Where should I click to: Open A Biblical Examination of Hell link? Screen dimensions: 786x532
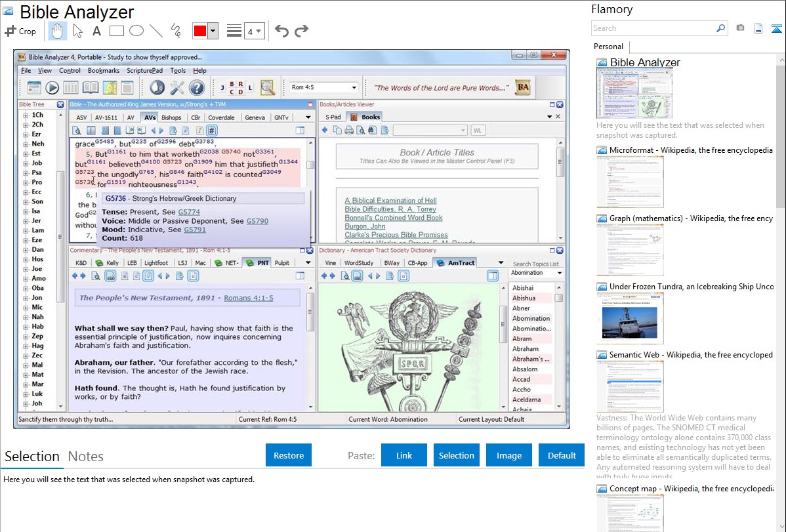(390, 201)
